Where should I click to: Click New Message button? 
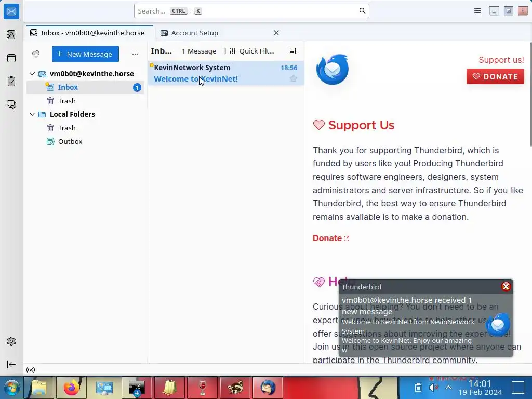(85, 54)
